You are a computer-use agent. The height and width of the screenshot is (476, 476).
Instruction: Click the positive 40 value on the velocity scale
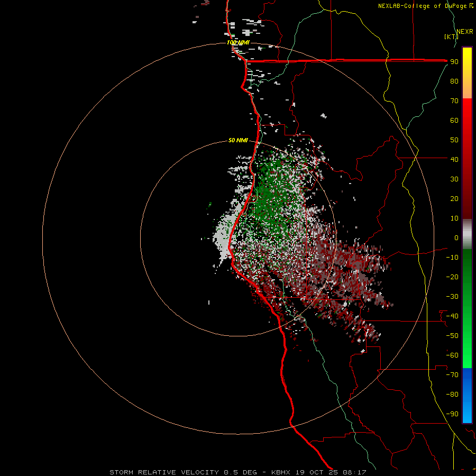point(454,159)
